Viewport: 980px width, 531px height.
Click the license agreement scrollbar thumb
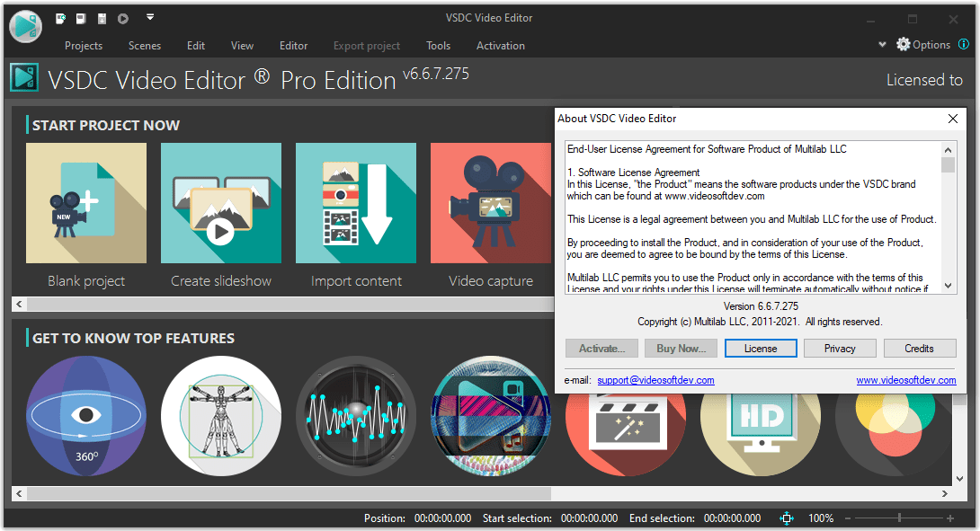(x=949, y=165)
